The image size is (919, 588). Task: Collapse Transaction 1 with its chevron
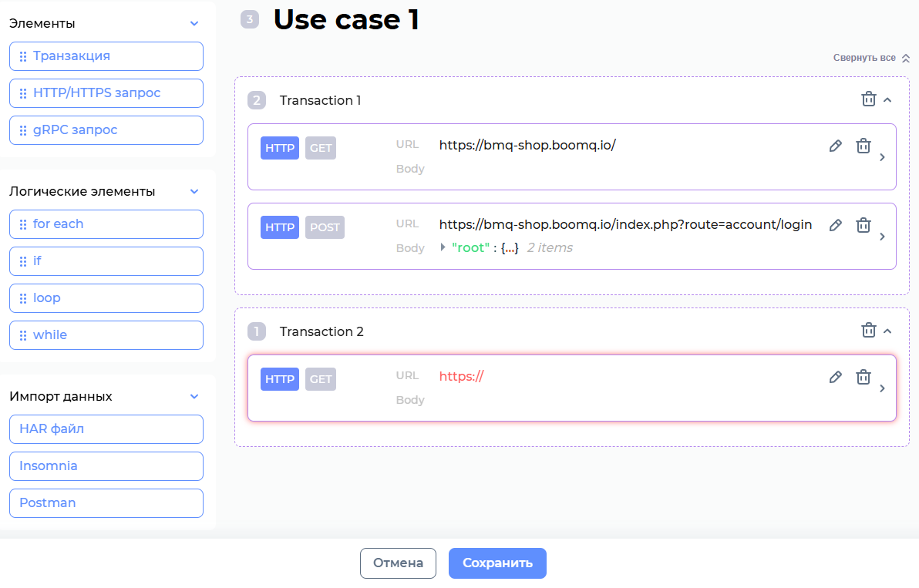click(x=887, y=100)
